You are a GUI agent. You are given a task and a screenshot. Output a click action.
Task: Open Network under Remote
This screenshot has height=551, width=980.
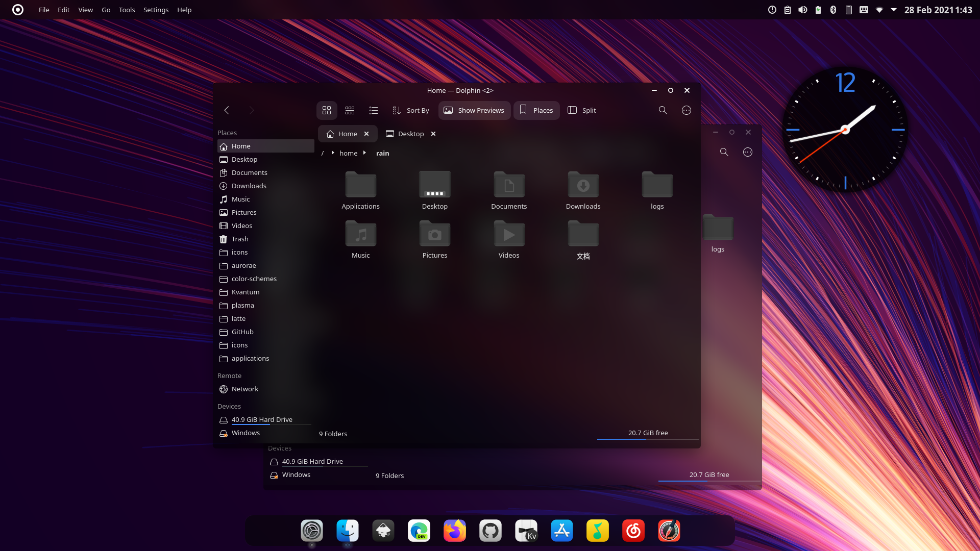click(x=244, y=389)
